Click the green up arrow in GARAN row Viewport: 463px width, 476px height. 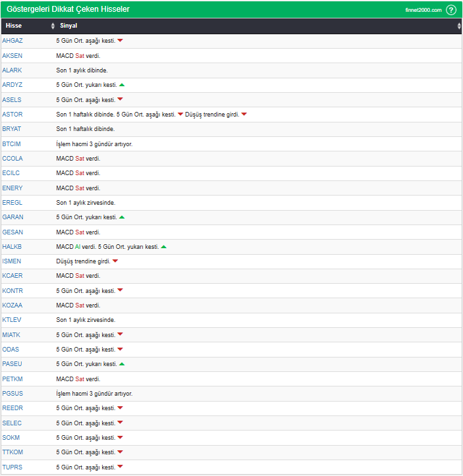[x=122, y=217]
